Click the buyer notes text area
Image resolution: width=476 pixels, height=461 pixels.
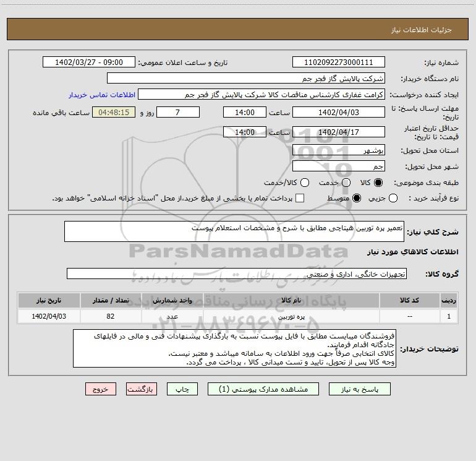(234, 348)
